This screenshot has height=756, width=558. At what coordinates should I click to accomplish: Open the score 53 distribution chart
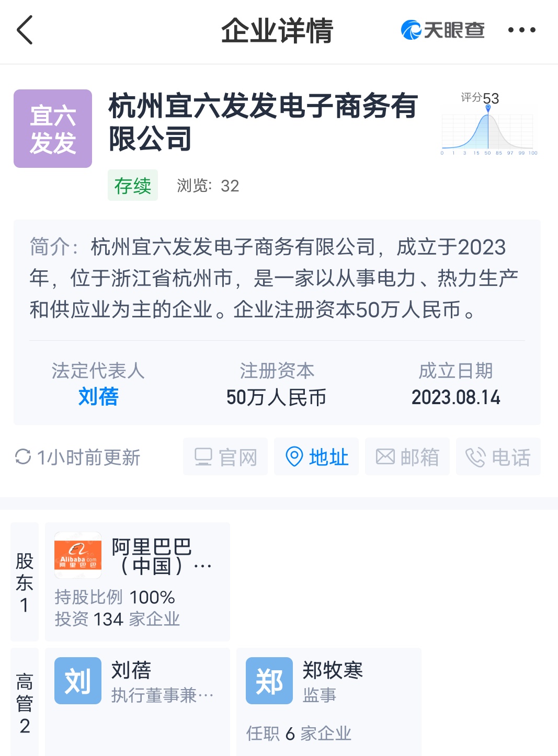tap(488, 124)
